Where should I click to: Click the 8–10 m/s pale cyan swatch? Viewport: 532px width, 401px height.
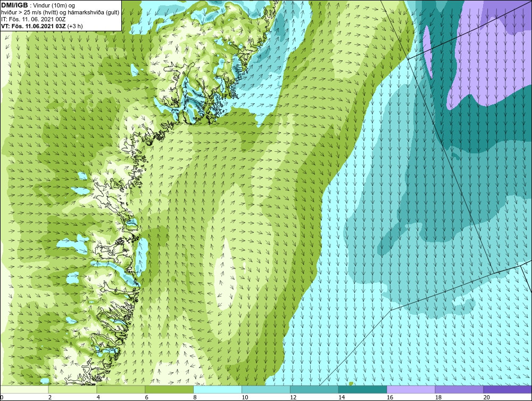(x=218, y=389)
